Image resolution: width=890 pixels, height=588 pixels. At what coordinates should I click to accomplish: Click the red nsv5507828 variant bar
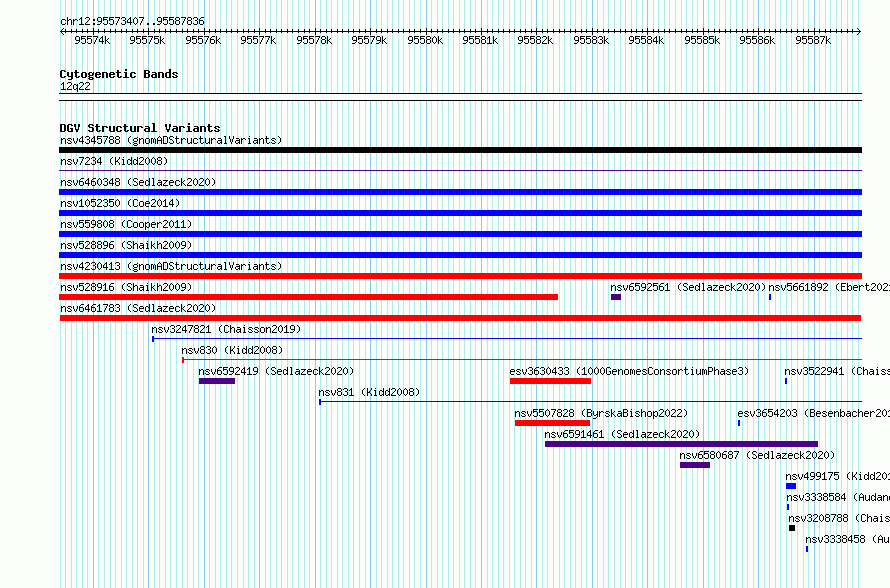(x=552, y=423)
